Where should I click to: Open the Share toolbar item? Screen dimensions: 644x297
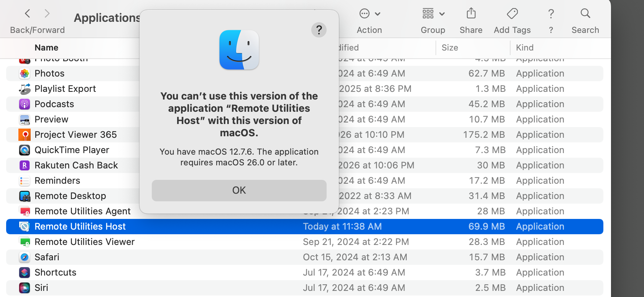471,14
